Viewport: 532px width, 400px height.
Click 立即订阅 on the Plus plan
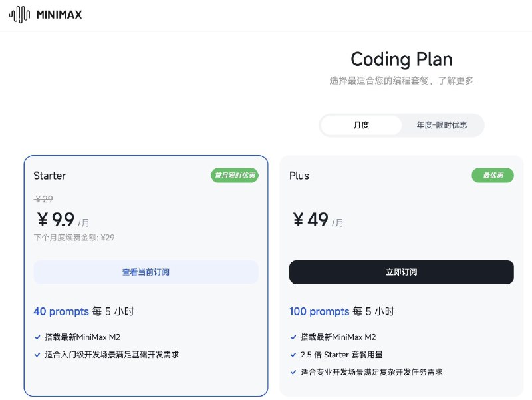tap(401, 272)
